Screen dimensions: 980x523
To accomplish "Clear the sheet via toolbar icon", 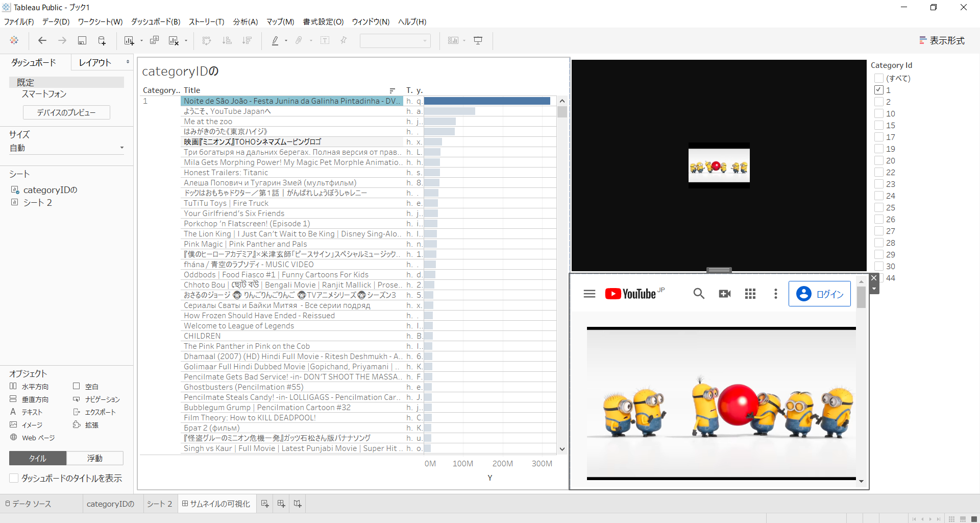I will tap(174, 40).
